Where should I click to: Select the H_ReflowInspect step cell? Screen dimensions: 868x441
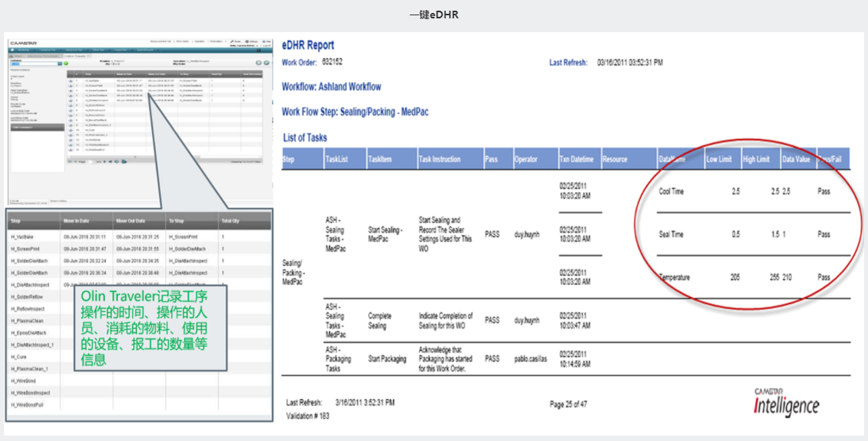coord(28,309)
